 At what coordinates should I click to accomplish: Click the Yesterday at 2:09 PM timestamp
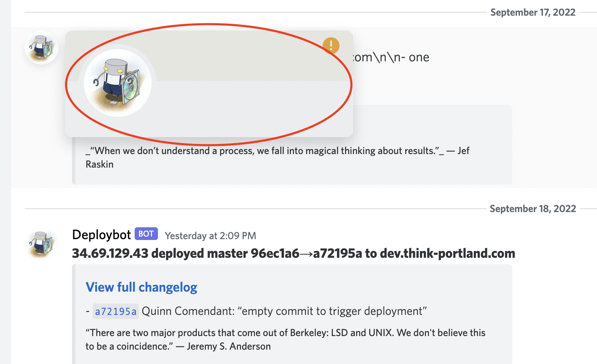(x=210, y=236)
